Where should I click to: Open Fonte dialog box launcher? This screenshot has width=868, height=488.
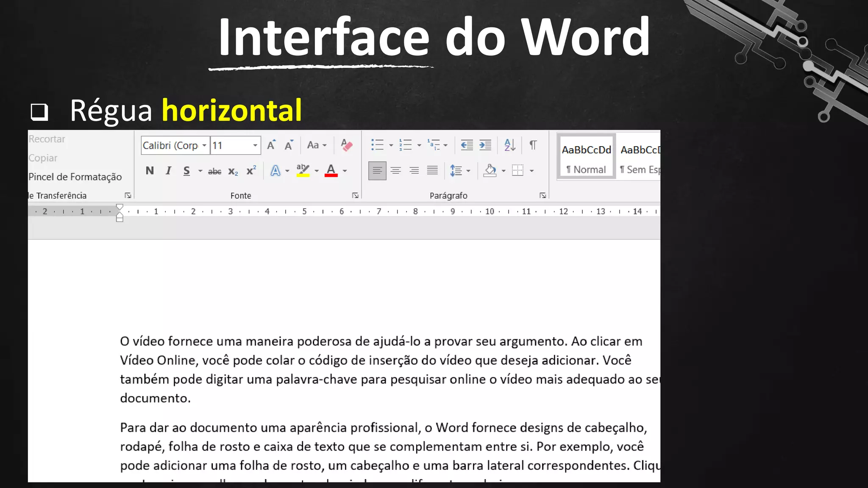pyautogui.click(x=355, y=196)
